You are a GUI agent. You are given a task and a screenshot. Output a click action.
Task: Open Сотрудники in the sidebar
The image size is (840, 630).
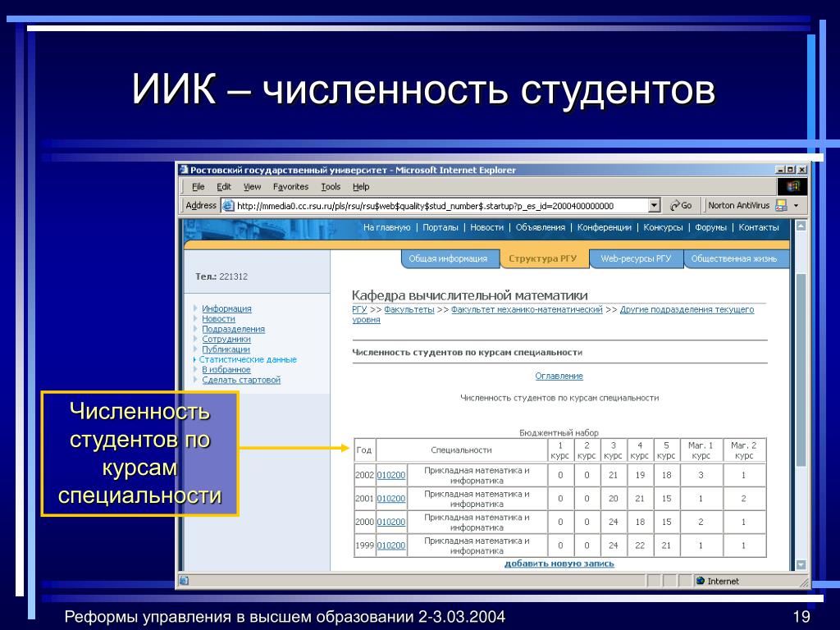coord(226,339)
